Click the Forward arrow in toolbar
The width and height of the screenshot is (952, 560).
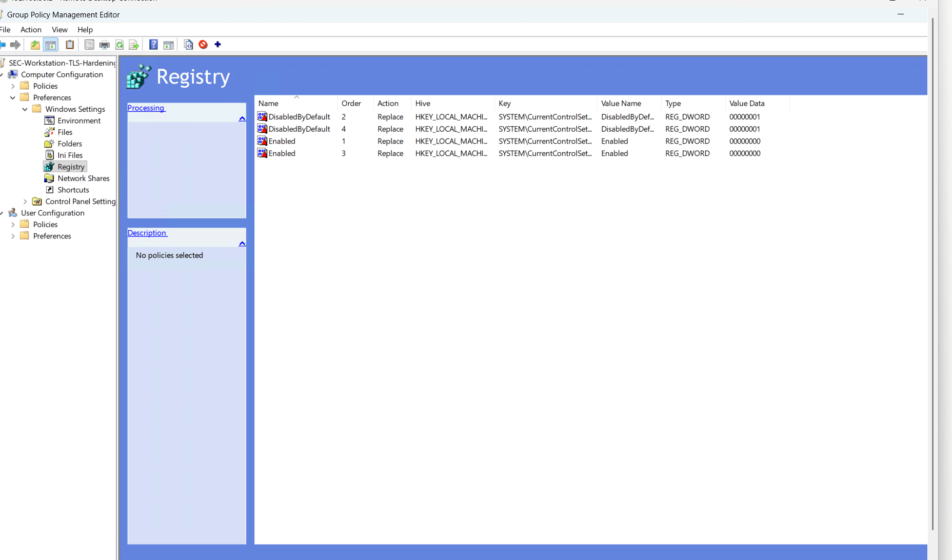pyautogui.click(x=15, y=45)
